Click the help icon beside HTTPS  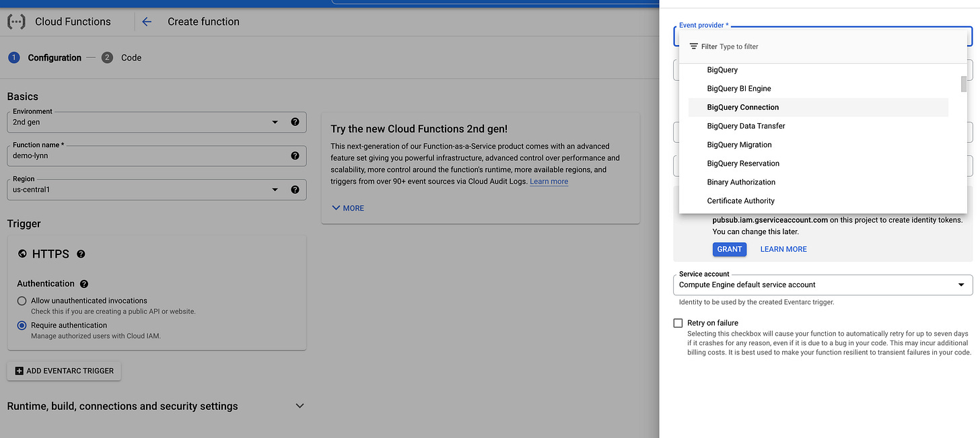[x=81, y=254]
